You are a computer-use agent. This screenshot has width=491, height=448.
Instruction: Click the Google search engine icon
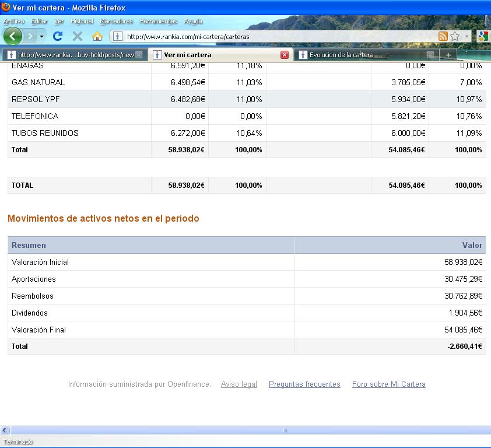pos(482,36)
